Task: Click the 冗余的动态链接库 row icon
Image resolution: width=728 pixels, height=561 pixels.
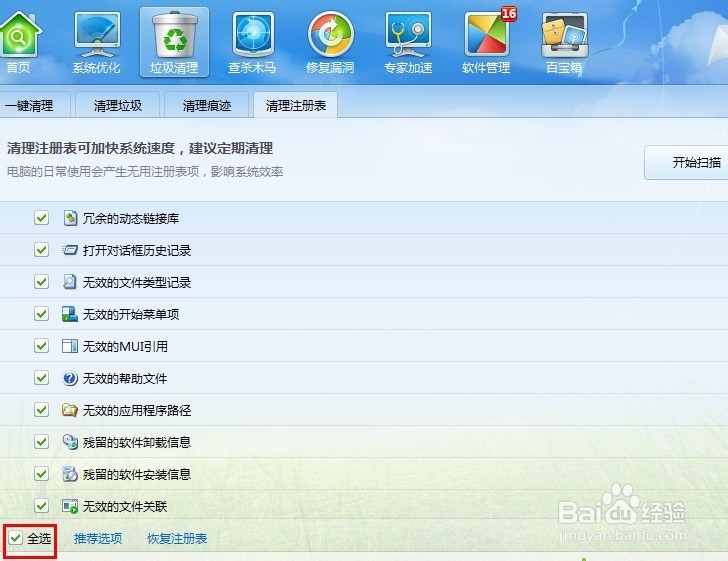Action: click(70, 218)
